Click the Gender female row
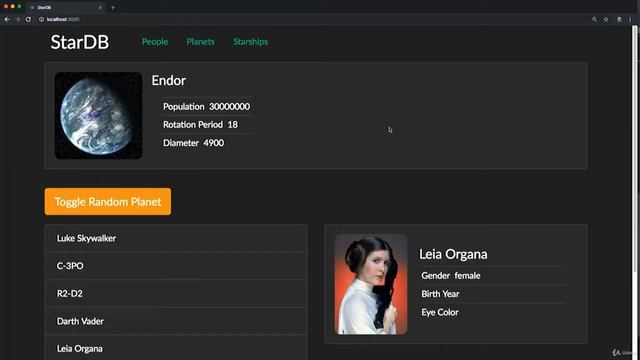 point(492,276)
